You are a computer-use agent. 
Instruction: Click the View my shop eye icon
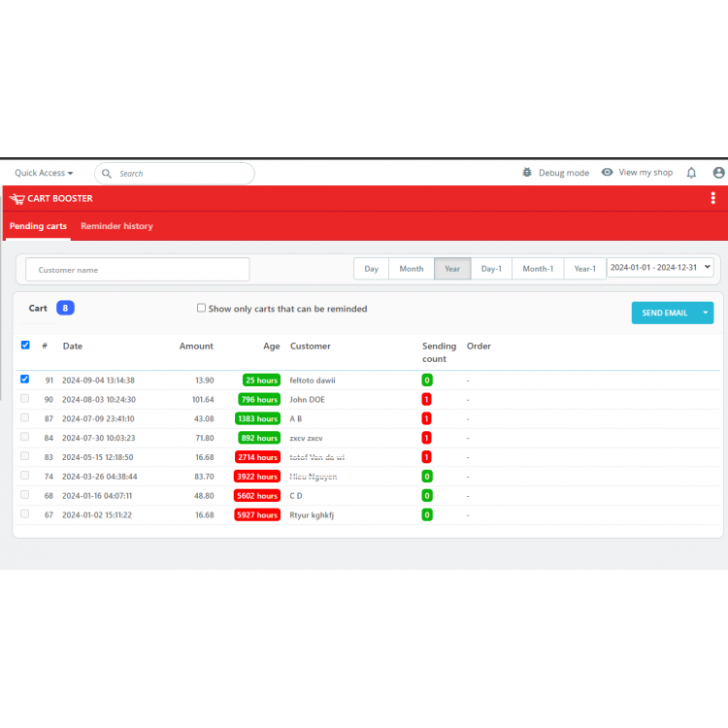click(x=607, y=173)
